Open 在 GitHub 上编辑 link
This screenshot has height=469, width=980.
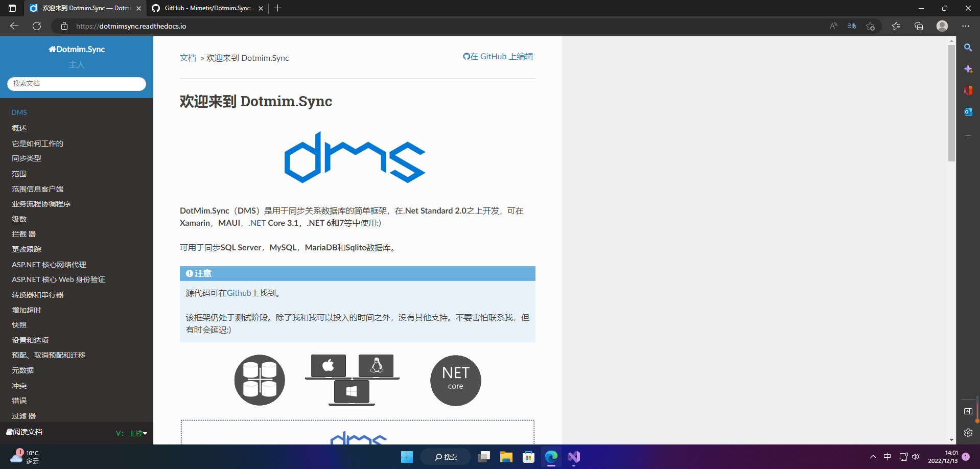[498, 56]
